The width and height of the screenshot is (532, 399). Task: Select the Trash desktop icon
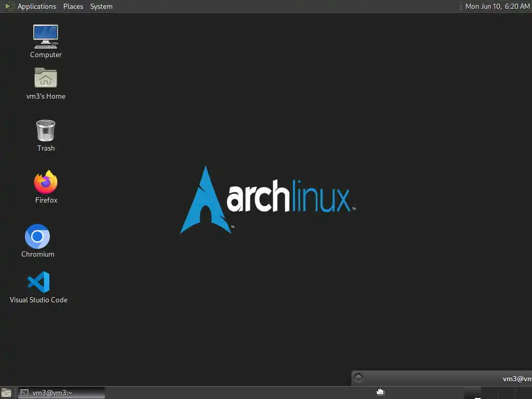46,136
